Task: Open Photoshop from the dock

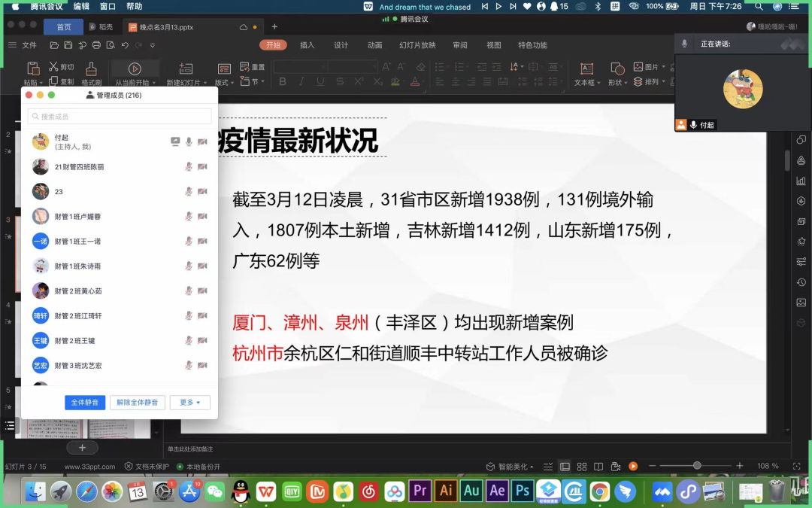Action: 523,491
